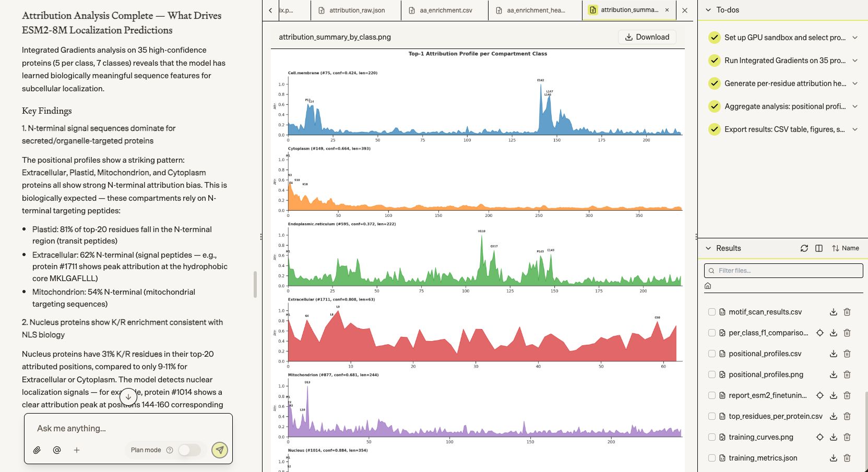Viewport: 868px width, 472px height.
Task: Refresh the Results file list
Action: click(x=804, y=248)
